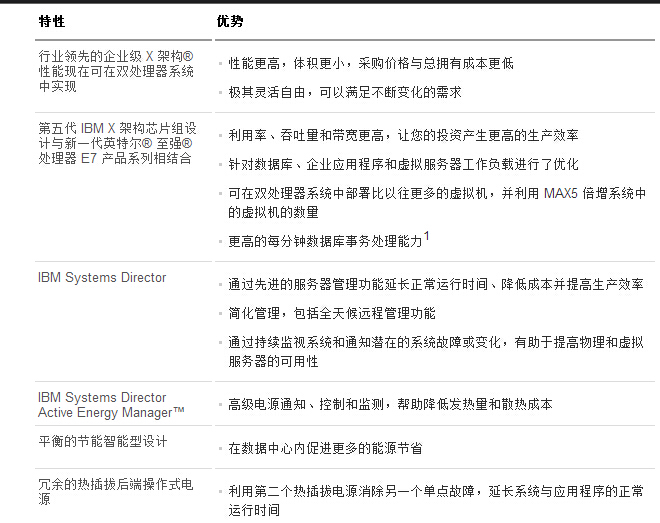Select the 第五代 IBM X 架构芯片组 feature cell
The image size is (660, 523).
point(117,143)
